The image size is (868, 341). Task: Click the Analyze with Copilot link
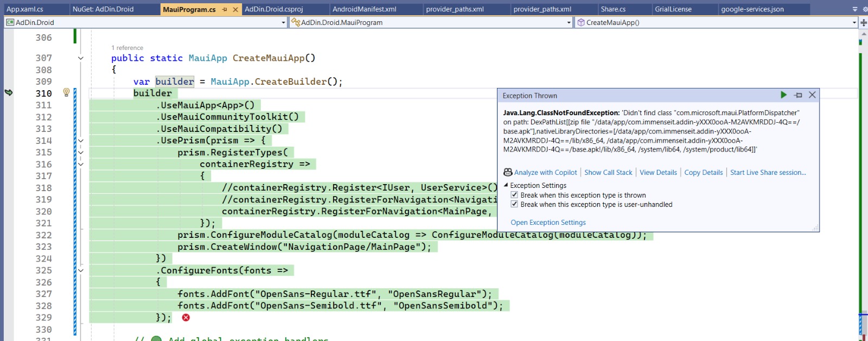point(545,172)
